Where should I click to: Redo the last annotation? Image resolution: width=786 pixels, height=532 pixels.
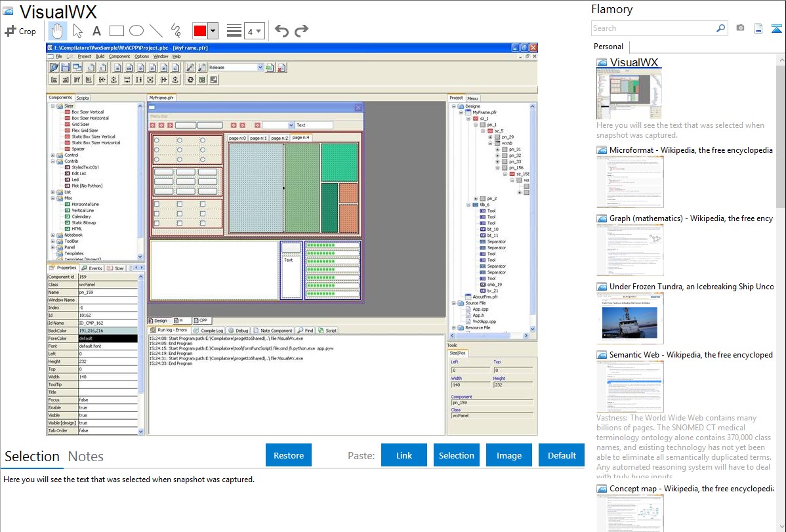(x=301, y=31)
